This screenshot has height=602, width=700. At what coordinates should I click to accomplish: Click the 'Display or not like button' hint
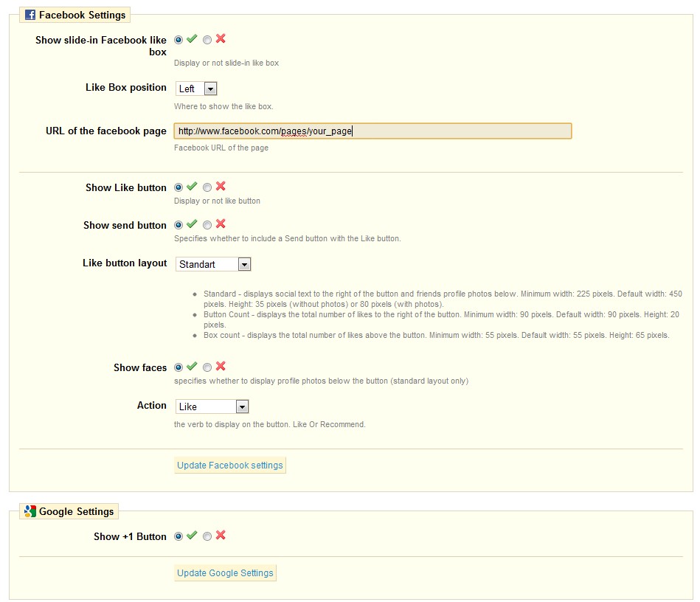coord(217,201)
